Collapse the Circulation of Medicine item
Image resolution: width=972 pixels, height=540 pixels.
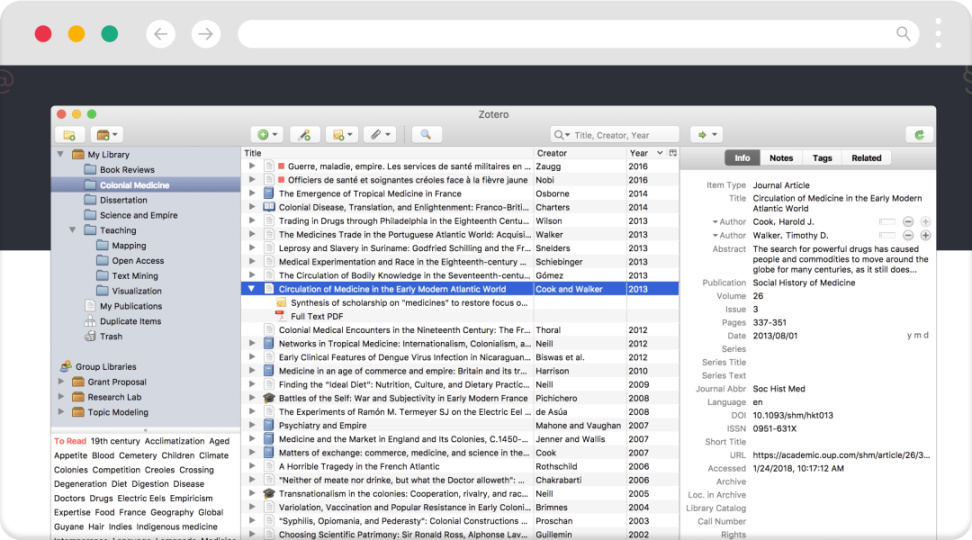tap(251, 289)
